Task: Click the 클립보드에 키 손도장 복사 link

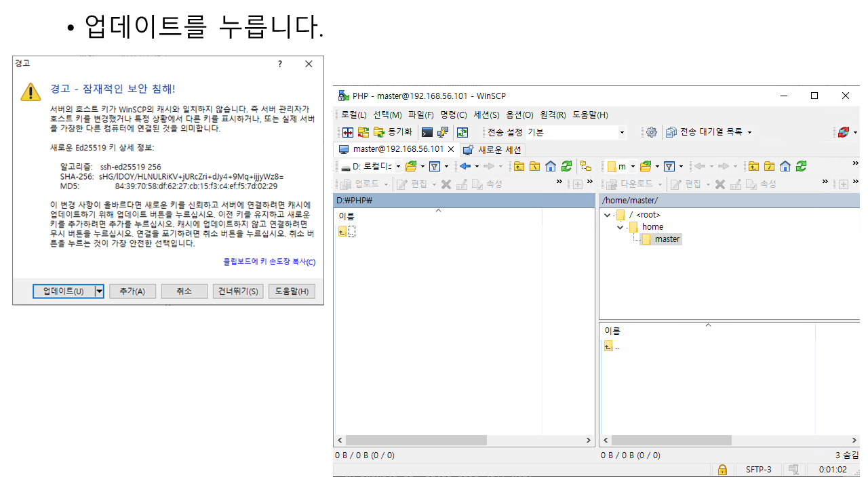Action: (x=269, y=262)
